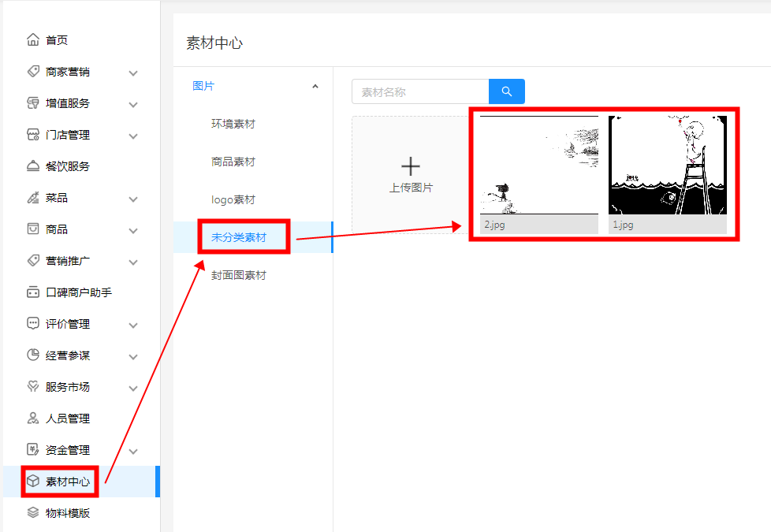Expand the 评价管理 submenu chevron
This screenshot has height=532, width=771.
pyautogui.click(x=132, y=323)
